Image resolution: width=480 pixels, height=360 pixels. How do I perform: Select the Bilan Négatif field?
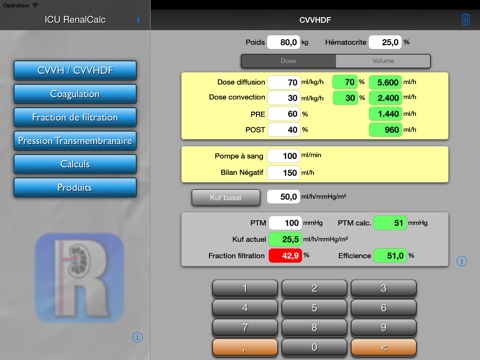pyautogui.click(x=284, y=173)
